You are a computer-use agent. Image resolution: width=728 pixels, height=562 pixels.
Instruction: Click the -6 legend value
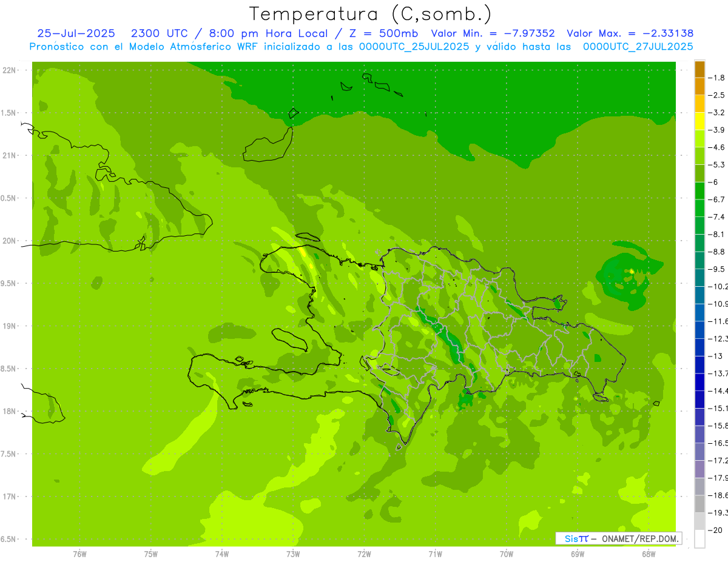tap(714, 182)
